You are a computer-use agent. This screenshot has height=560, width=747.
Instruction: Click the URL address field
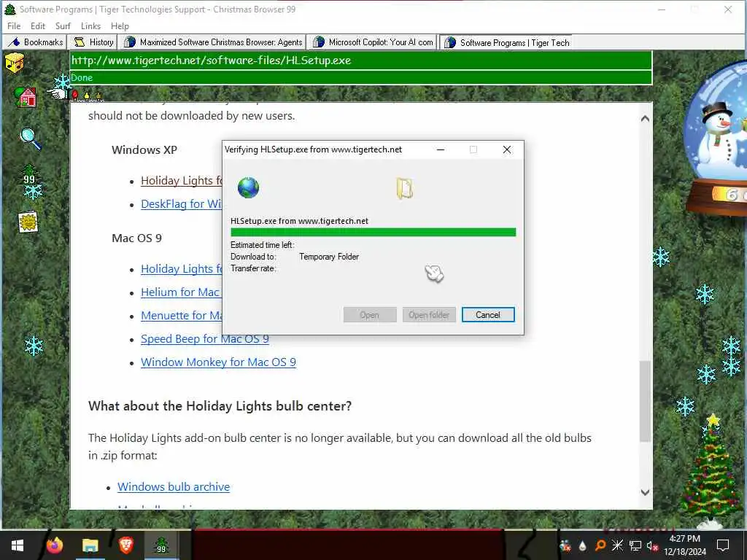point(360,61)
